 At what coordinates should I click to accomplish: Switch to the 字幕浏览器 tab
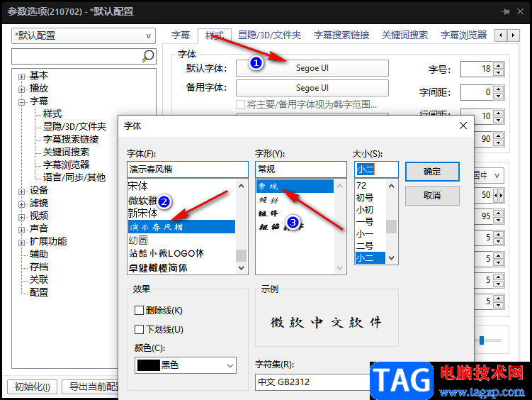(463, 35)
